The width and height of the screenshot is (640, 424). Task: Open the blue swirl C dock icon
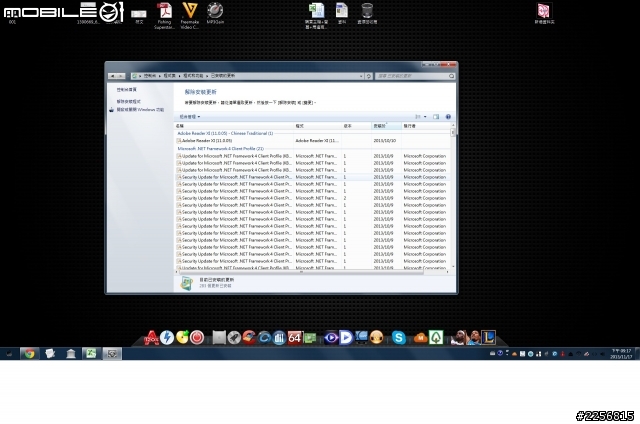click(264, 338)
